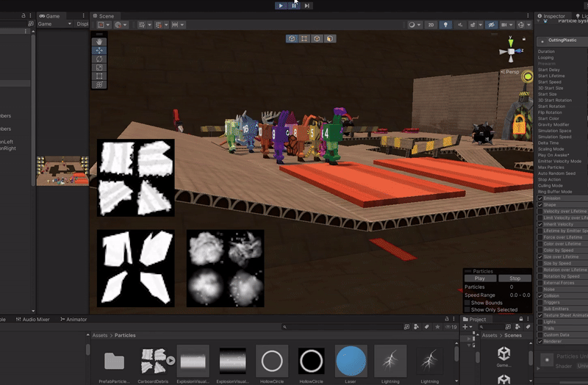The height and width of the screenshot is (385, 588).
Task: Click scene orientation gizmo center cube
Action: point(511,51)
